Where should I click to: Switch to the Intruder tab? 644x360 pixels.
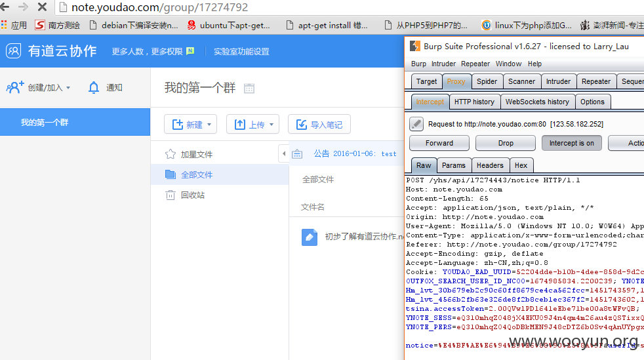coord(558,81)
